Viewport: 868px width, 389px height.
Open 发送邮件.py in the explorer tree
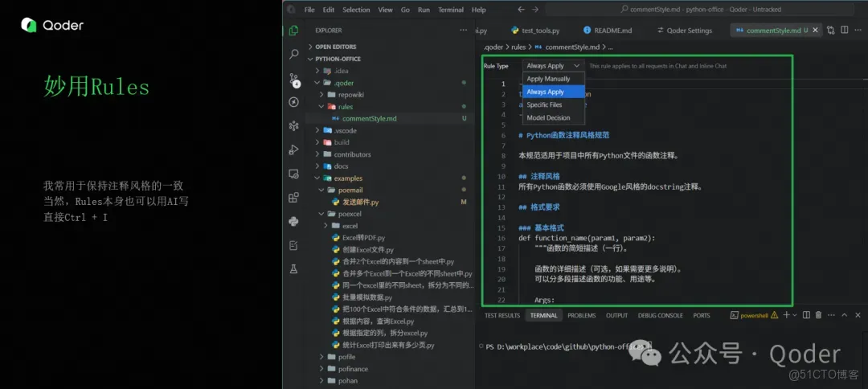360,202
